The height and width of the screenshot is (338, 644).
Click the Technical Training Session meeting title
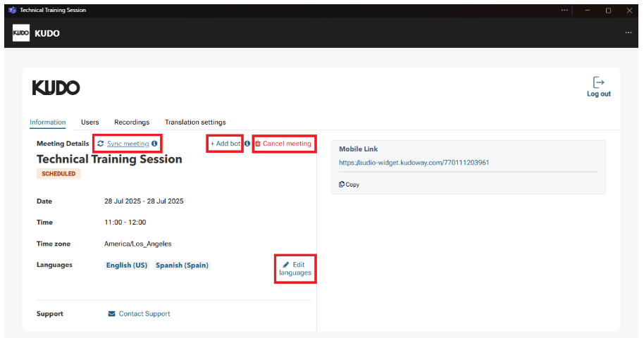tap(109, 159)
